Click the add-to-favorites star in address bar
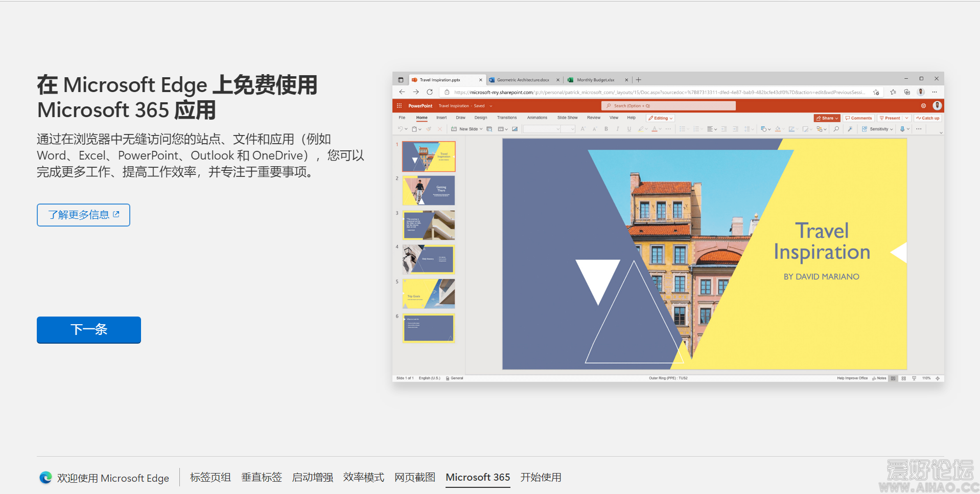 pos(876,93)
